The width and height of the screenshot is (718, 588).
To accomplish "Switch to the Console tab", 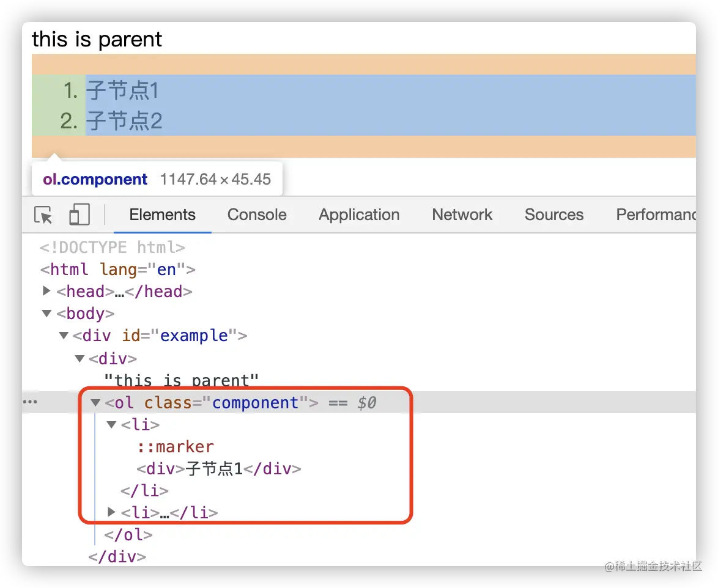I will click(257, 215).
